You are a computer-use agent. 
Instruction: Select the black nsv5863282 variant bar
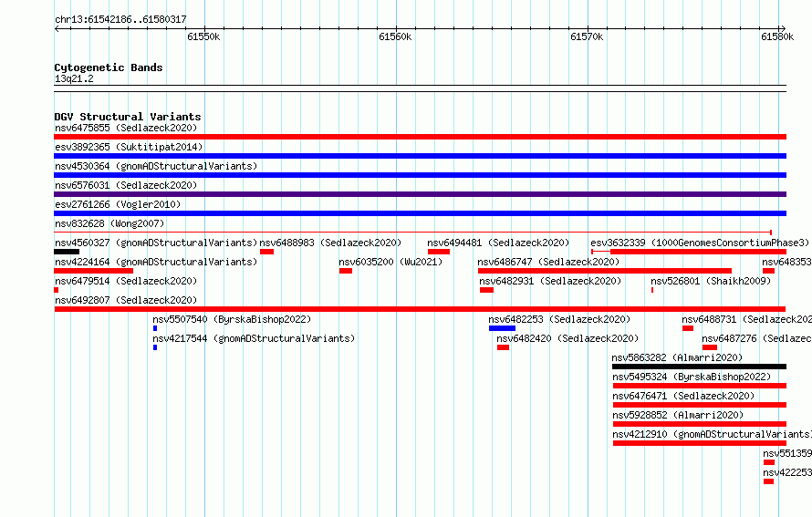pos(699,367)
